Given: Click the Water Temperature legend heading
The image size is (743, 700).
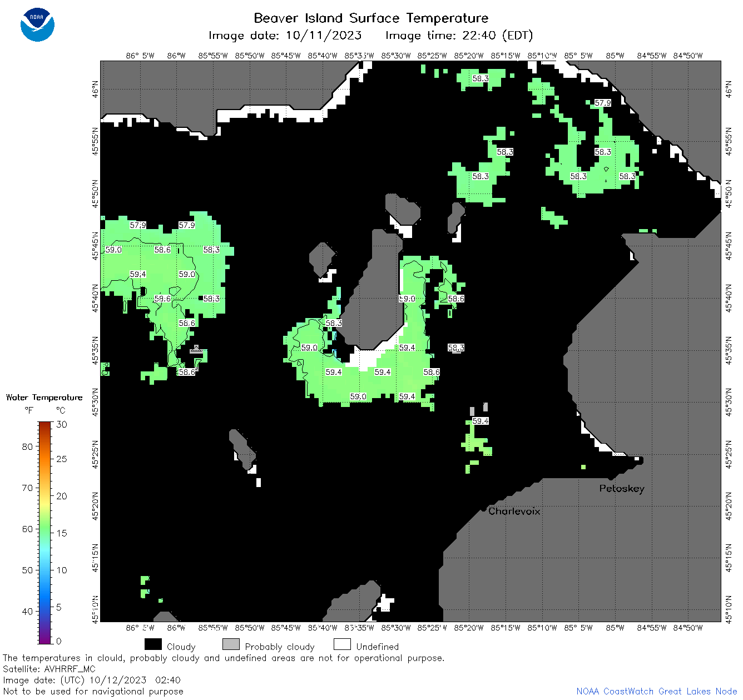Looking at the screenshot, I should [44, 398].
